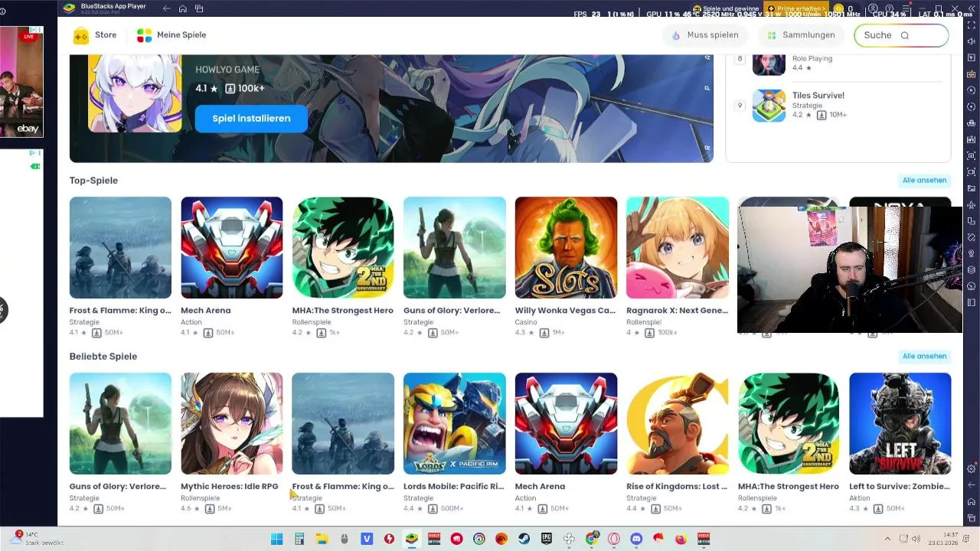Click the search magnifier icon

point(905,35)
